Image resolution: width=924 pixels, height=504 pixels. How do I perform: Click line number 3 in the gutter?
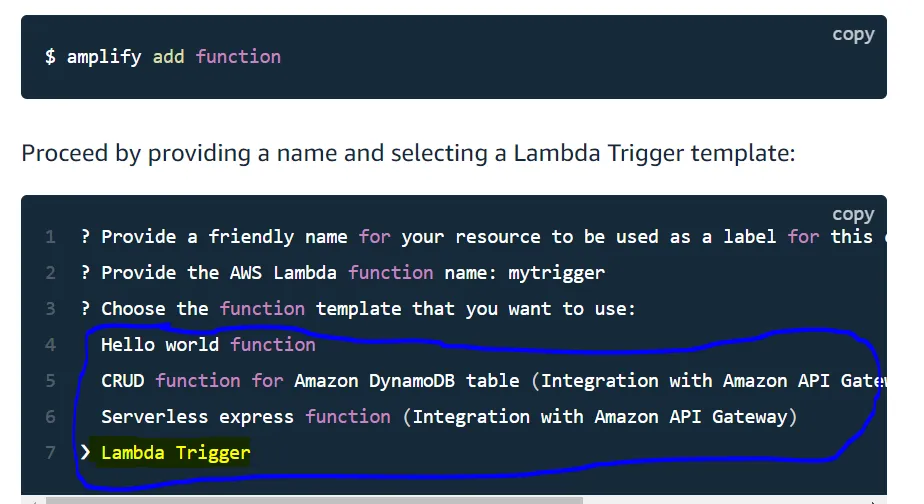click(50, 309)
